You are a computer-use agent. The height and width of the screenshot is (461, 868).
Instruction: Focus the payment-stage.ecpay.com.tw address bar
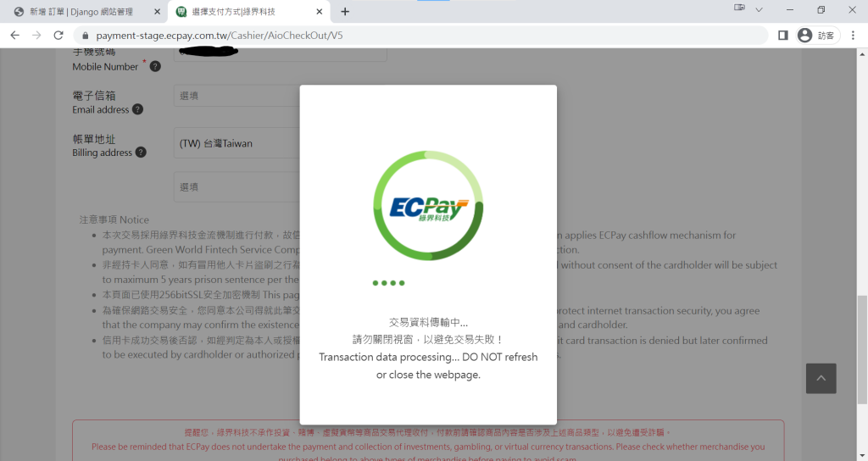(420, 36)
